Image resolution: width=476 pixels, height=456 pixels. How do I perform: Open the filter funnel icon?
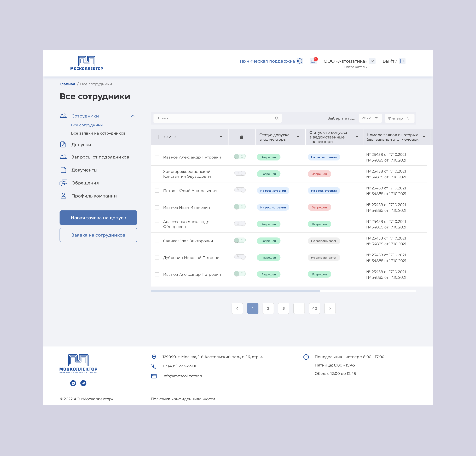pyautogui.click(x=408, y=118)
